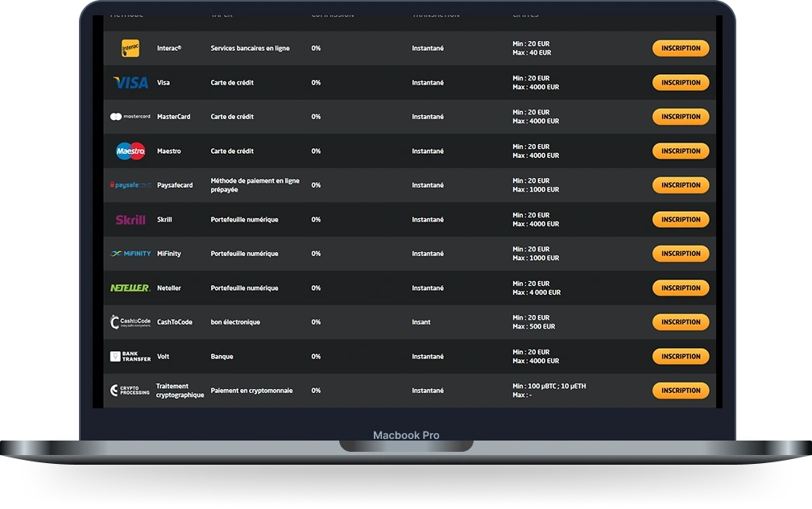Click 'Carte de crédit' in MasterCard row

tap(232, 117)
